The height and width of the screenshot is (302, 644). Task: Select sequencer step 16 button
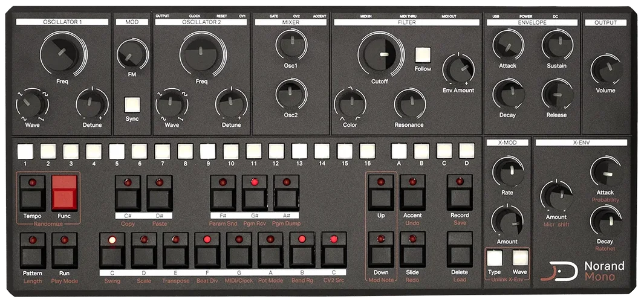click(367, 152)
